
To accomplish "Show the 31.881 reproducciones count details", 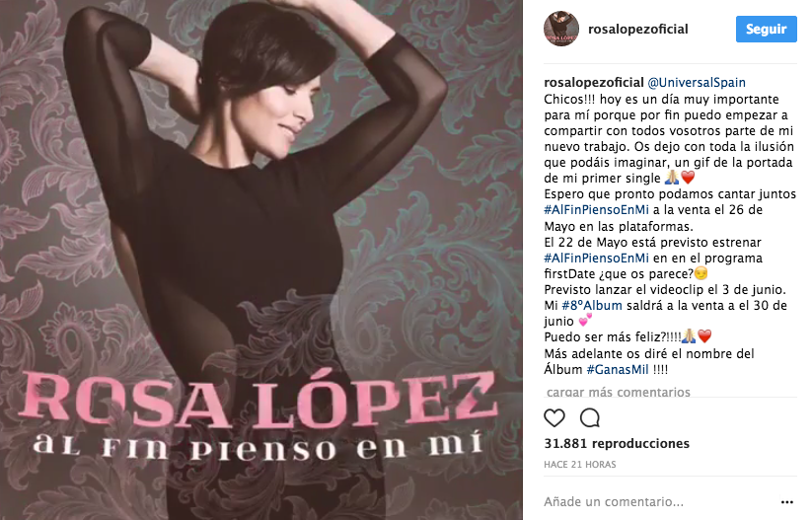I will [617, 443].
